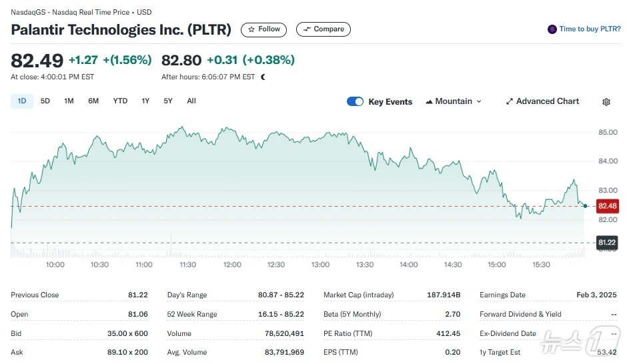Click the Compare chart icon
This screenshot has height=364, width=627.
pos(307,29)
